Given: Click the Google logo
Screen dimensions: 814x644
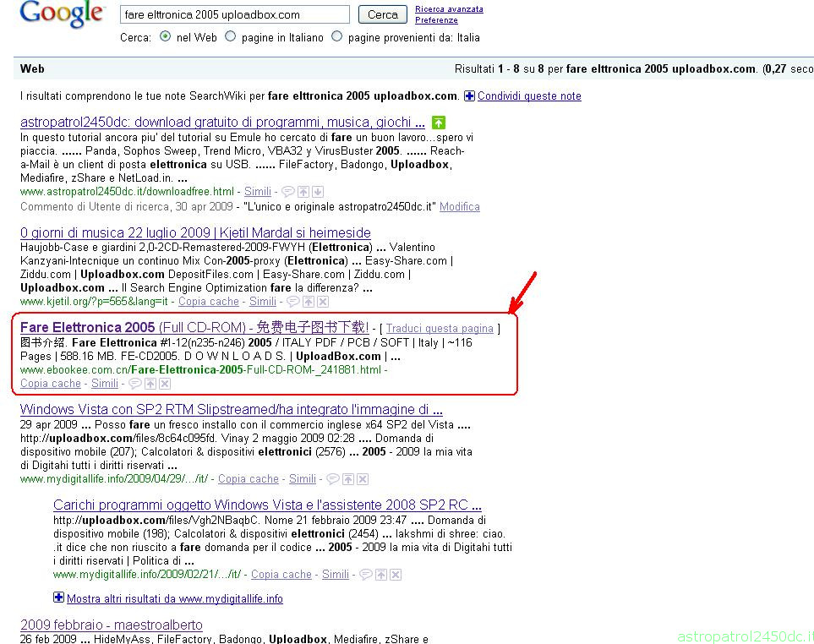Looking at the screenshot, I should [63, 14].
